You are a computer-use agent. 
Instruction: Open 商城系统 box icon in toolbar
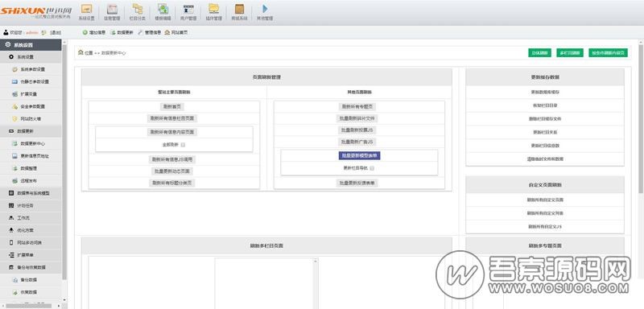[239, 9]
